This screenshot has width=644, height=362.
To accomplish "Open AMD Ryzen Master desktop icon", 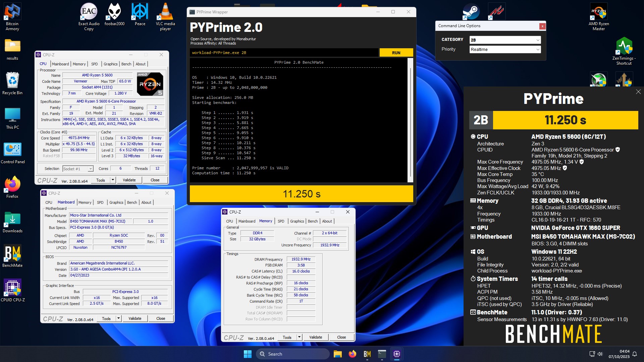I will pyautogui.click(x=598, y=17).
